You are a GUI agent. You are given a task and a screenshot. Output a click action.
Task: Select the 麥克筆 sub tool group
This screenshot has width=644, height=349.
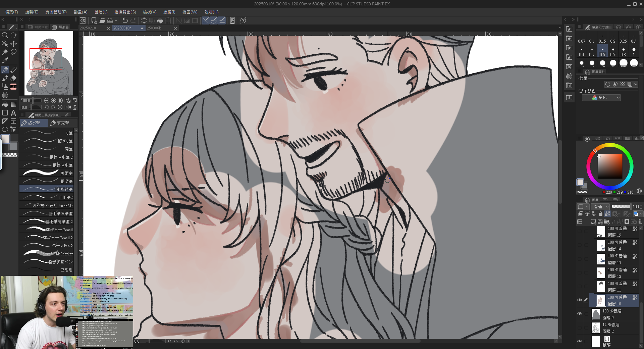63,123
